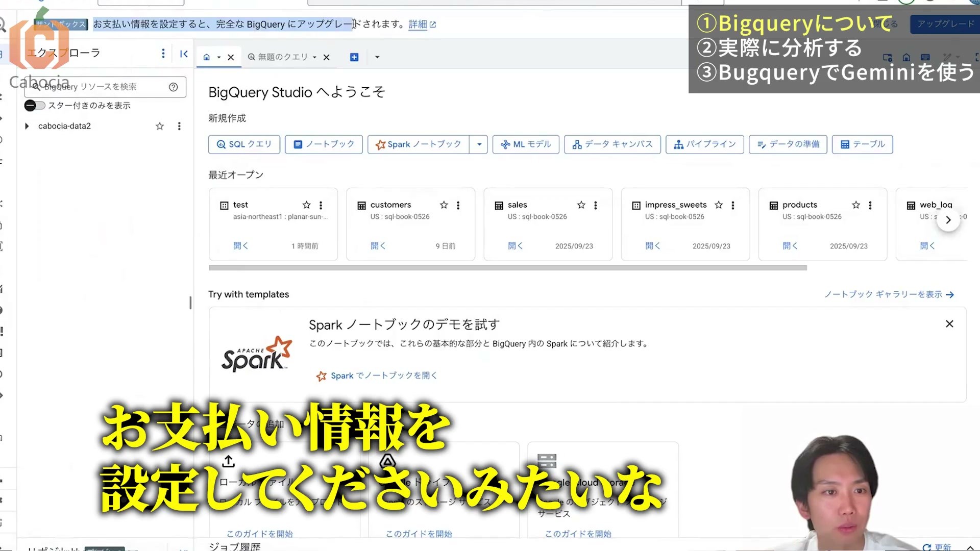Star the impress_sweets item

tap(719, 205)
